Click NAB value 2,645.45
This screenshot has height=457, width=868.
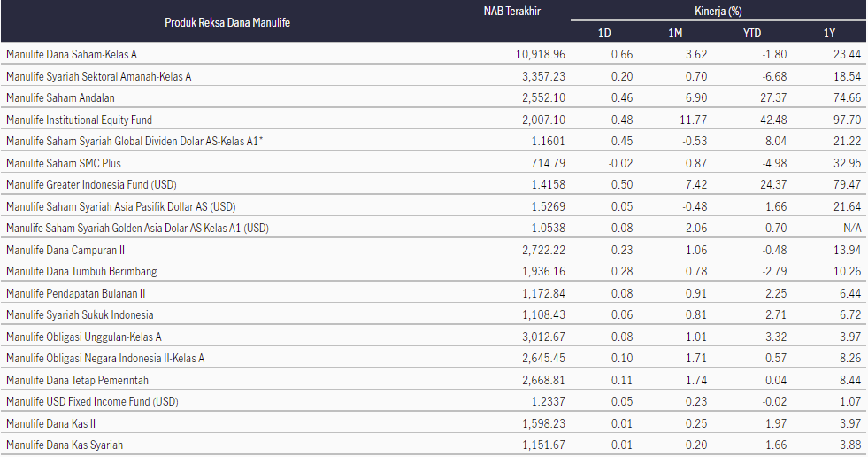543,359
